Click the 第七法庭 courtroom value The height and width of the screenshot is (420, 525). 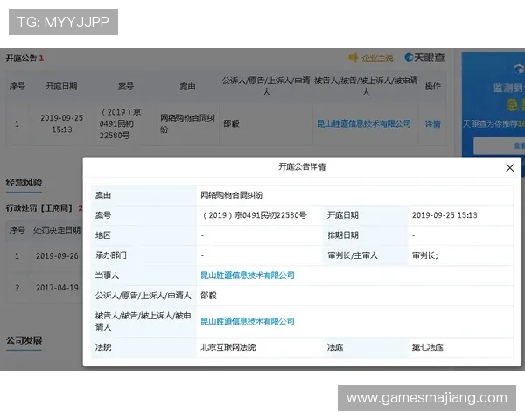[427, 347]
